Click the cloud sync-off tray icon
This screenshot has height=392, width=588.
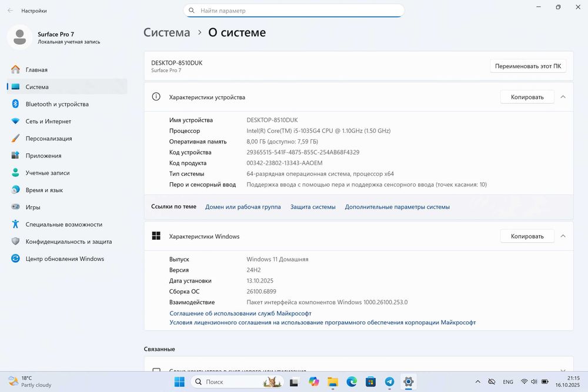(492, 382)
